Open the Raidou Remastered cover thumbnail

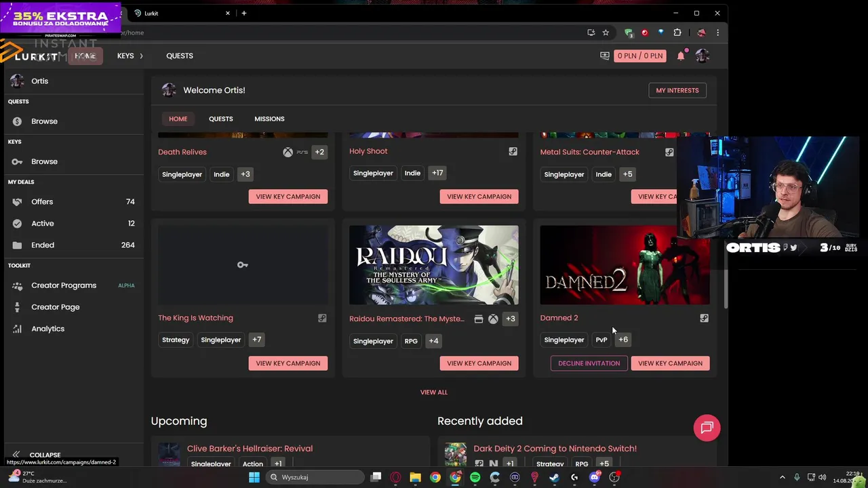(x=433, y=265)
